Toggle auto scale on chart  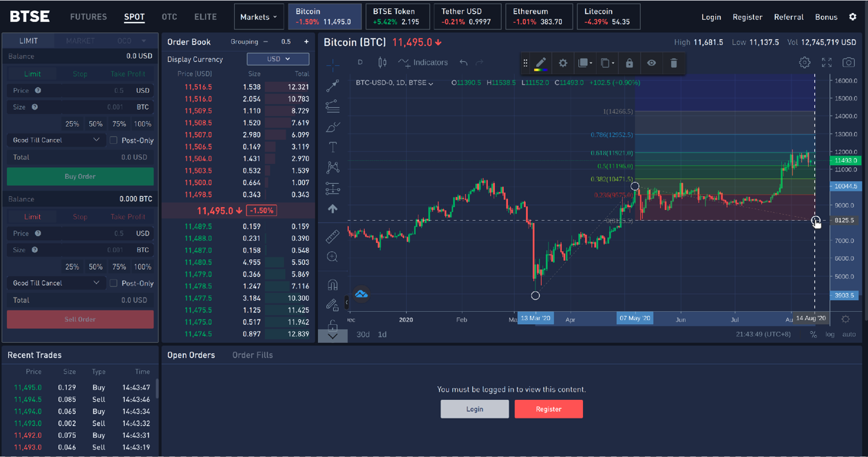pos(849,334)
